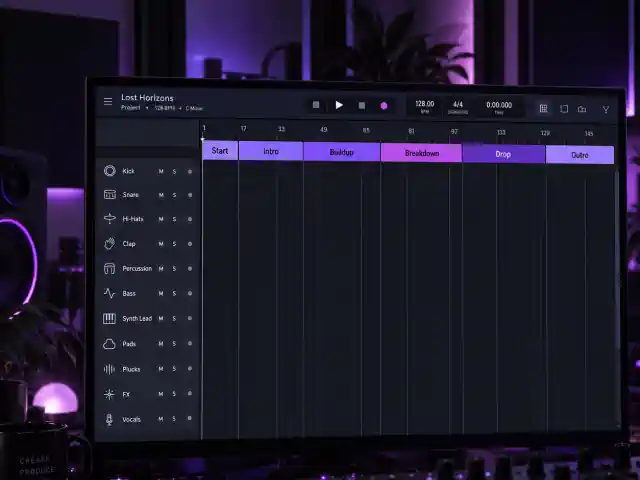Arm the Bass track record dot
This screenshot has height=480, width=640.
tap(190, 293)
